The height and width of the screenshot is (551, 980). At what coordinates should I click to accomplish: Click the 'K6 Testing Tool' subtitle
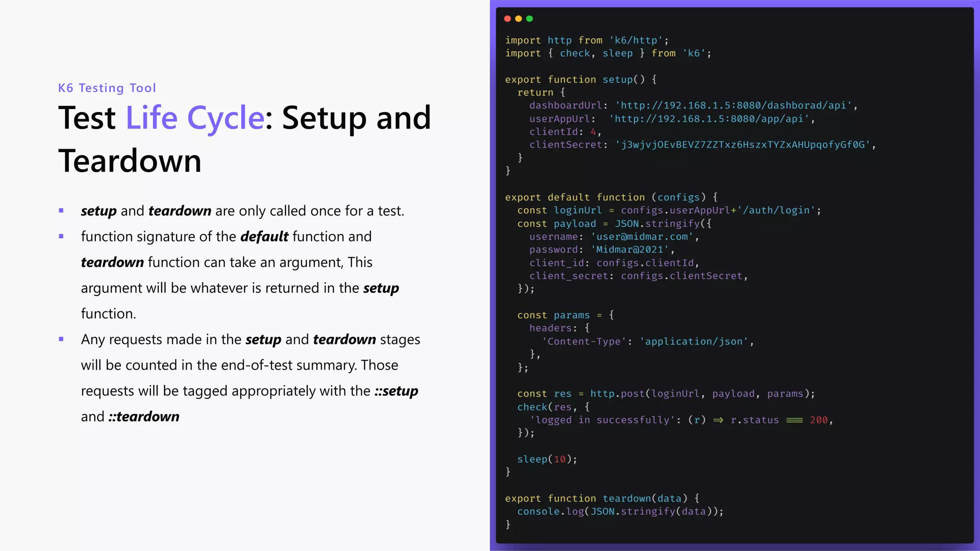point(107,88)
